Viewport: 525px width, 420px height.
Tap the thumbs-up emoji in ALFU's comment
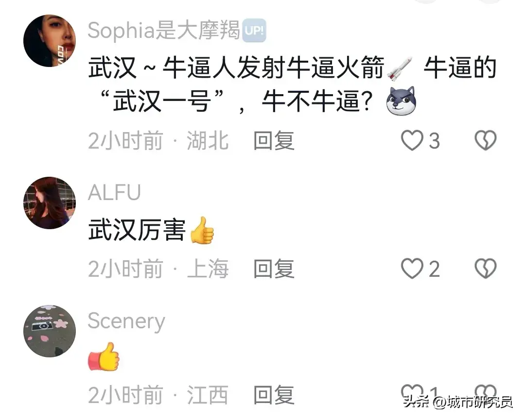tap(202, 231)
